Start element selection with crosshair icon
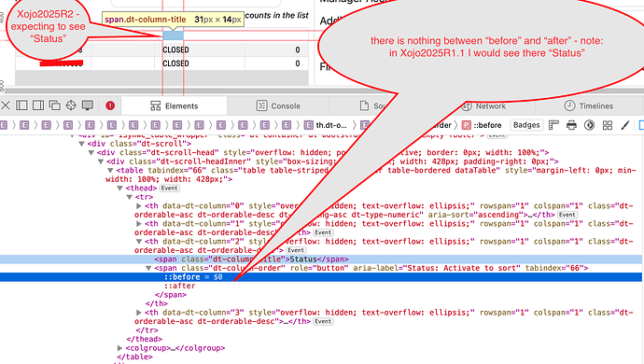 point(71,105)
